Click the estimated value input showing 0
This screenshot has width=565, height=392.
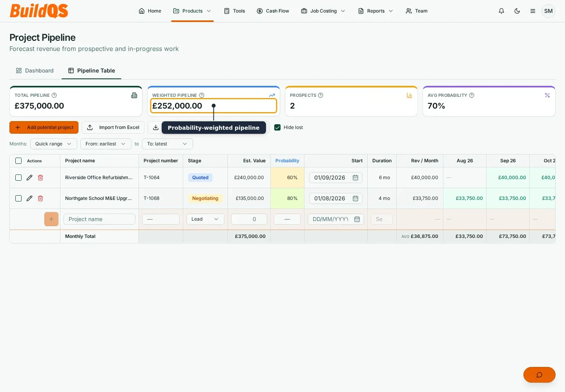(249, 219)
